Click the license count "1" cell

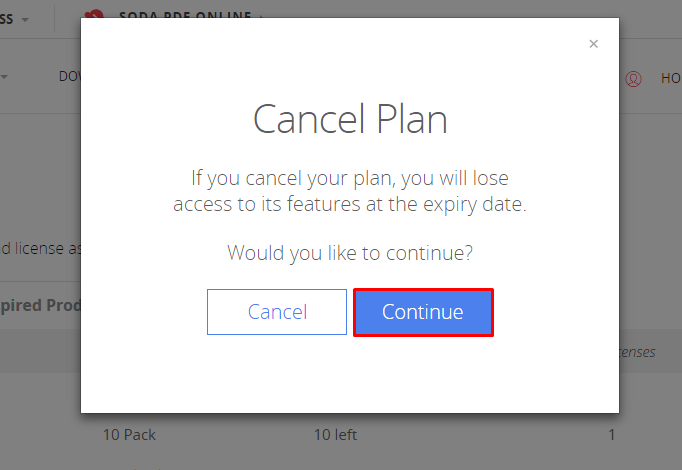[612, 435]
